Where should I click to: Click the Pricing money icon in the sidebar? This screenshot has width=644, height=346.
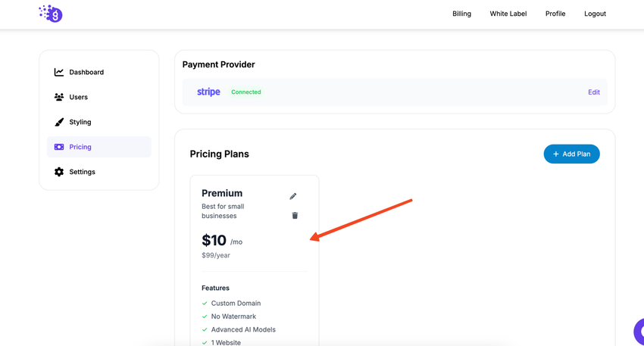click(x=59, y=147)
